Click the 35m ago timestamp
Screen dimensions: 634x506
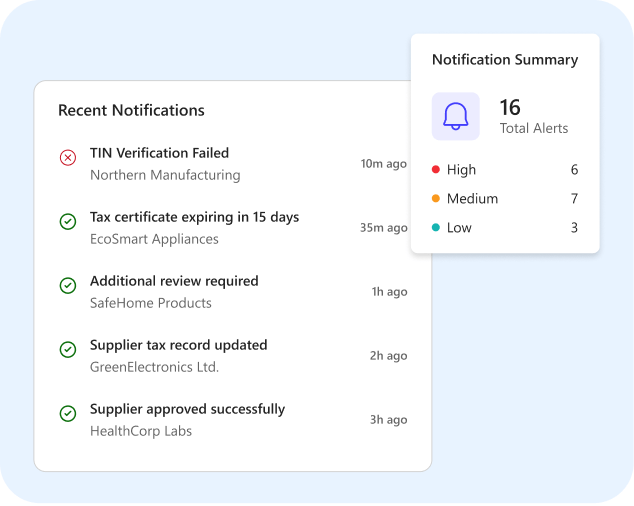coord(384,228)
